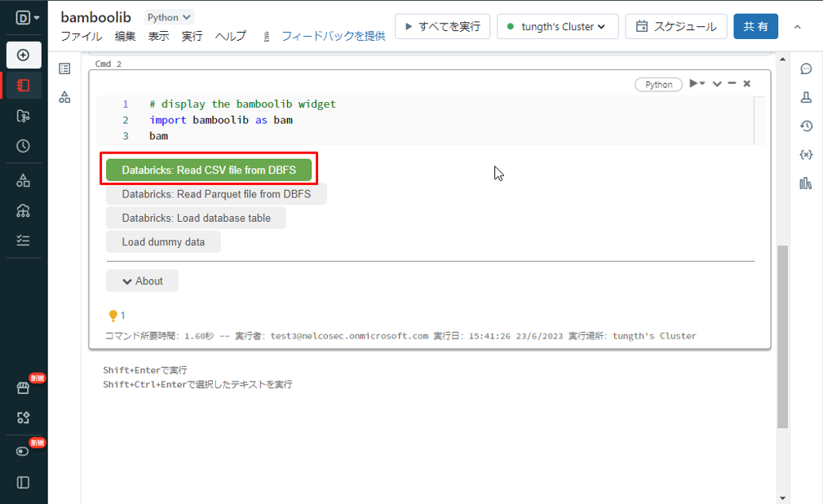Open the tungth's Cluster dropdown
Image resolution: width=823 pixels, height=504 pixels.
tap(557, 26)
